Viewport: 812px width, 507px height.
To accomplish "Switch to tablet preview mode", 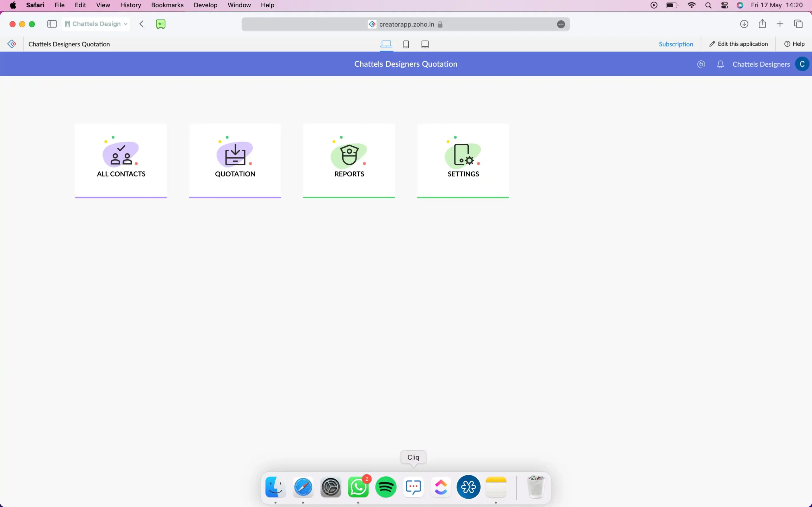I will pos(425,44).
